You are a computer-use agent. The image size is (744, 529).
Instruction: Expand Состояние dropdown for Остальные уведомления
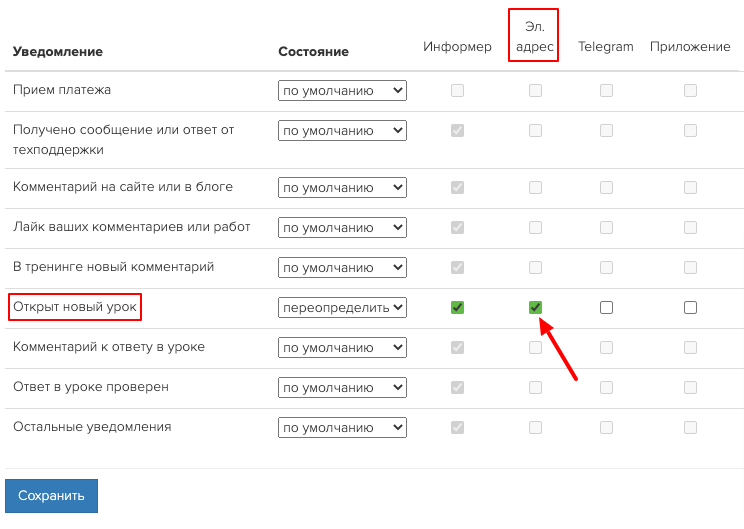343,427
